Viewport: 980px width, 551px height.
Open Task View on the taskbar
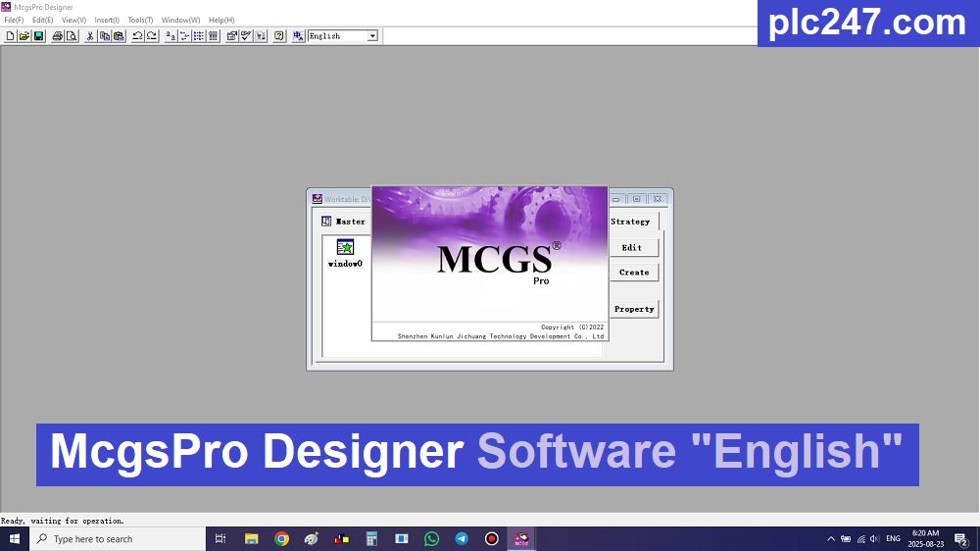220,538
